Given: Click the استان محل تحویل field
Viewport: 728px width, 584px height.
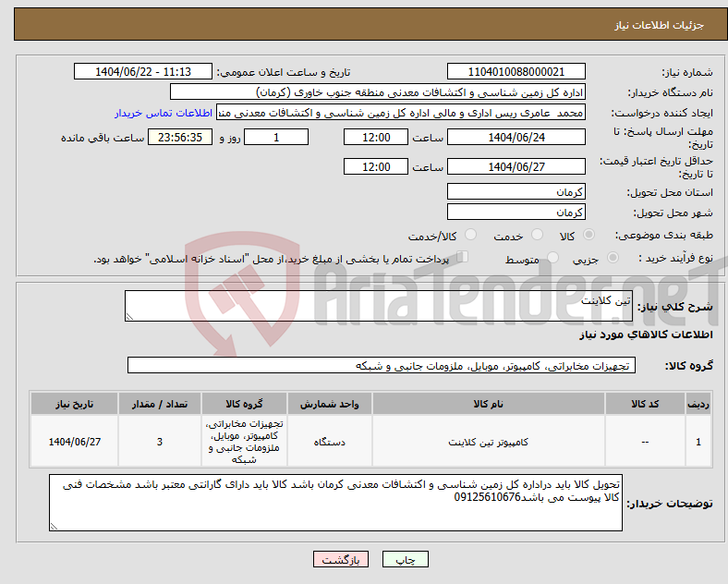Looking at the screenshot, I should (516, 191).
